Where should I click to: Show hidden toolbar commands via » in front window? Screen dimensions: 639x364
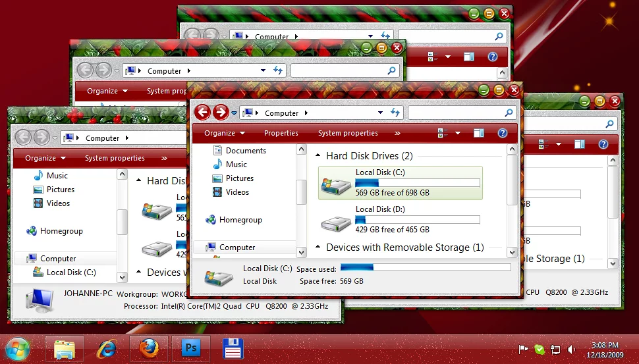397,133
